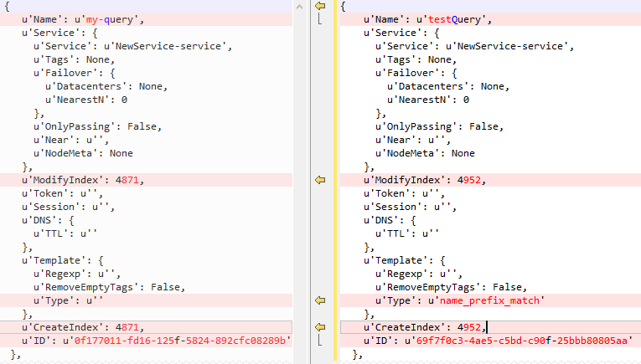Click OnlyPassing False in left pane
This screenshot has height=364, width=641.
pos(98,126)
